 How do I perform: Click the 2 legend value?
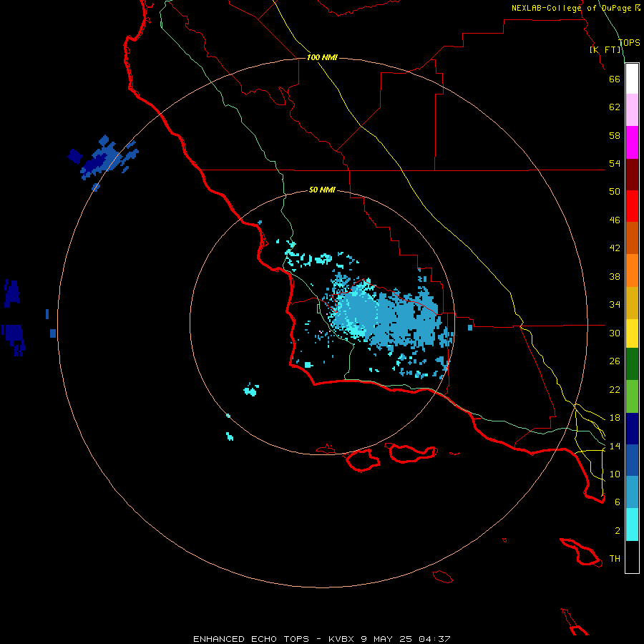pos(618,531)
